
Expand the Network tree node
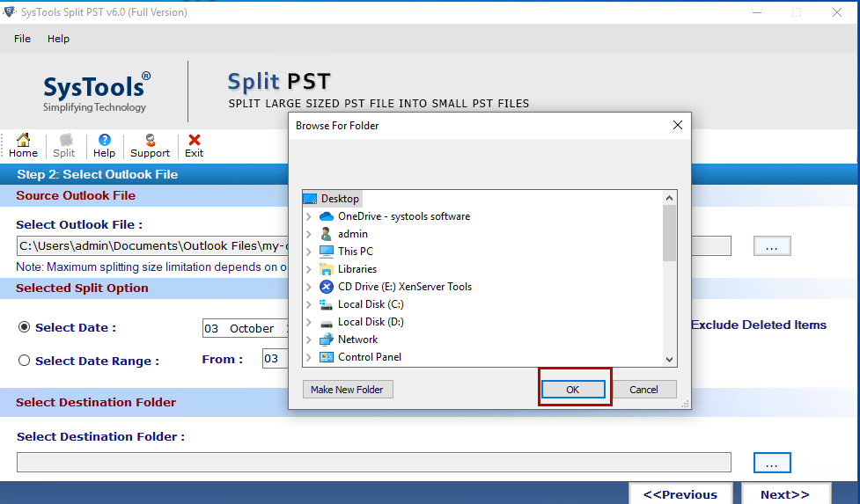309,340
